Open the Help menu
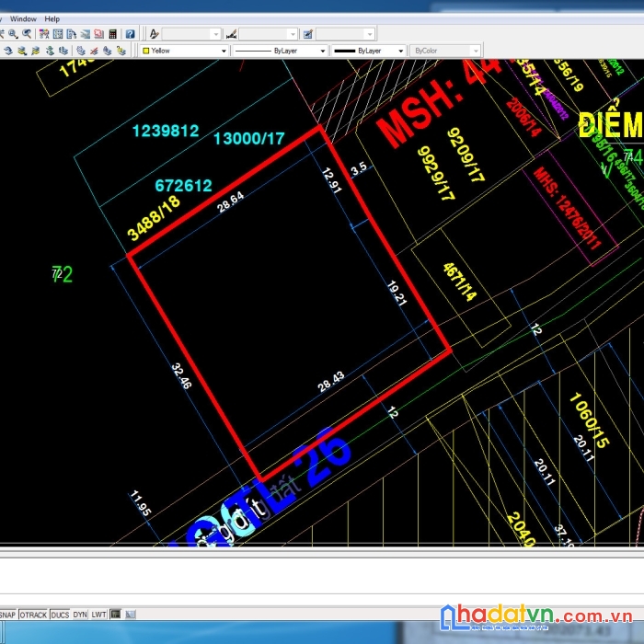Screen dimensions: 644x644 pos(52,18)
